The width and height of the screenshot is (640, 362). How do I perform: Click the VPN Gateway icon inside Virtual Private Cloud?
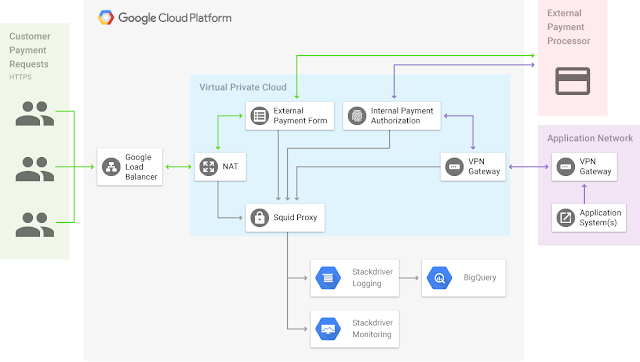(x=454, y=167)
